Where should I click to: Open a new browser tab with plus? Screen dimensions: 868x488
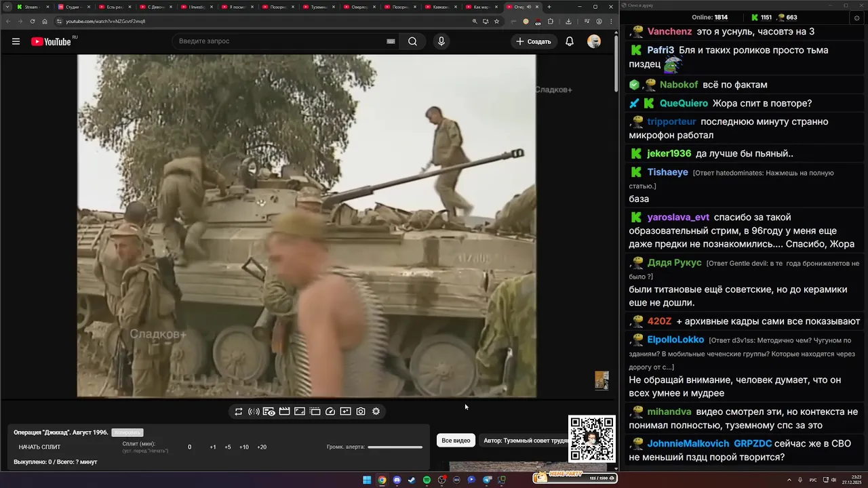pos(549,7)
